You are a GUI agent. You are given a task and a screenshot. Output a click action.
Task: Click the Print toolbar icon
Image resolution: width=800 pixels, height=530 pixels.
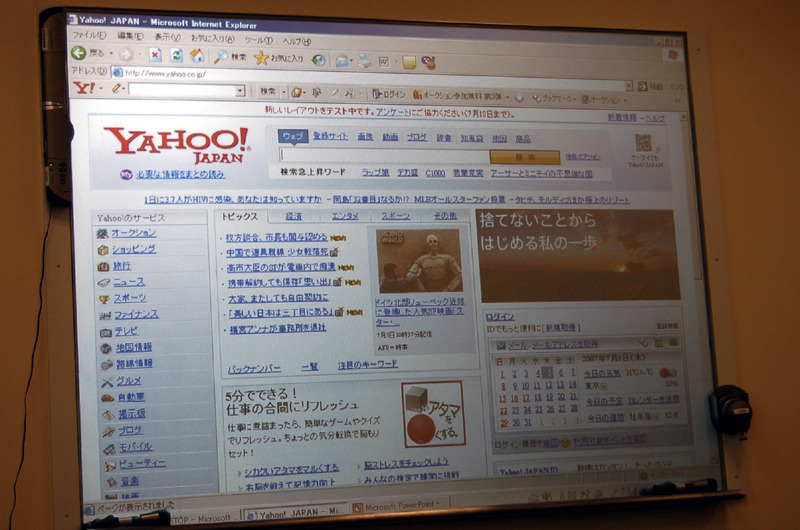coord(364,62)
